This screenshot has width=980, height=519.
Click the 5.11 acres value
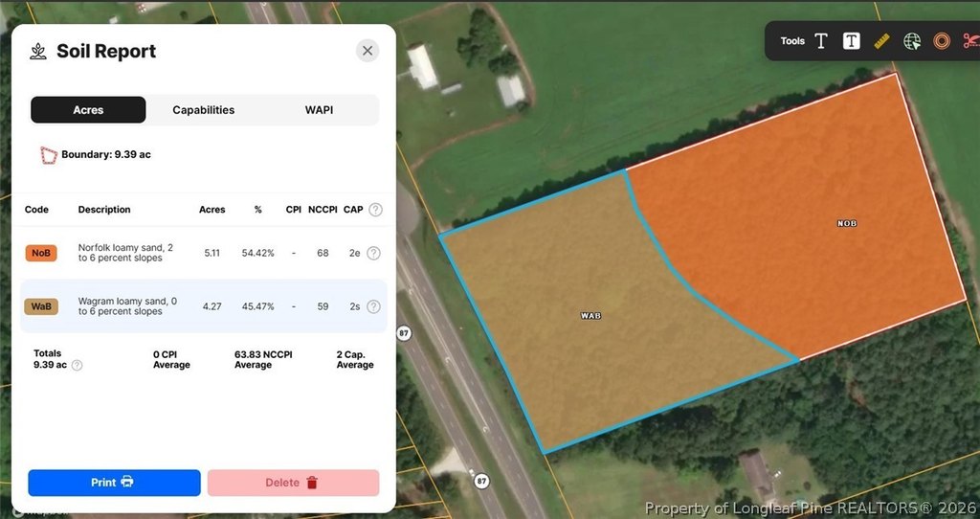coord(212,253)
